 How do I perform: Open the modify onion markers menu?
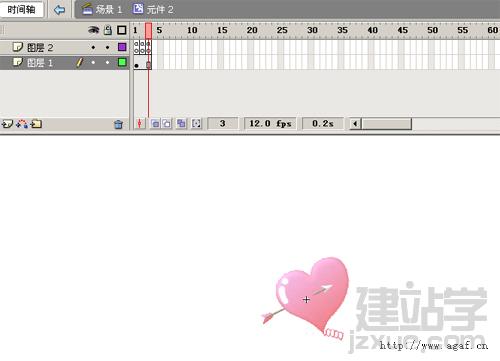(196, 124)
